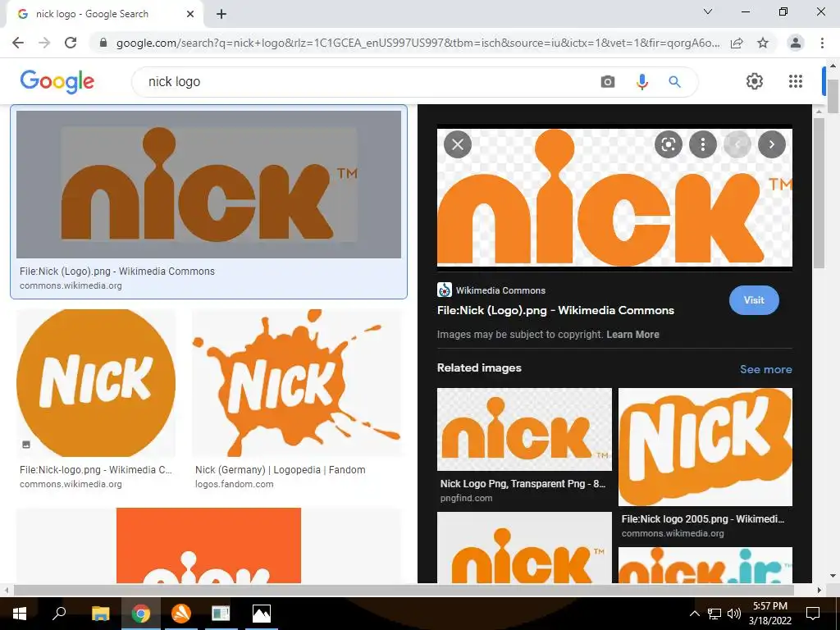Bookmark this page with the star
Screen dimensions: 840x630
pyautogui.click(x=763, y=43)
